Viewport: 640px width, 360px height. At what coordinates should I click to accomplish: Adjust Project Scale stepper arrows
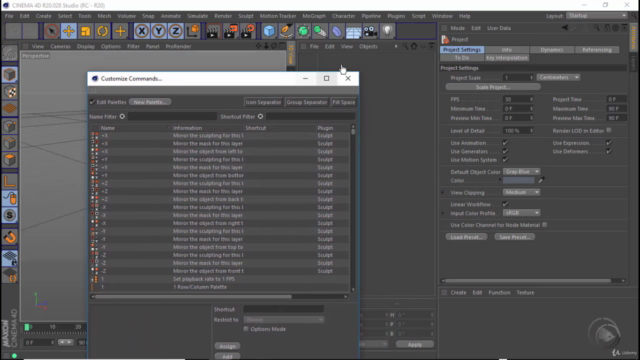pyautogui.click(x=531, y=78)
